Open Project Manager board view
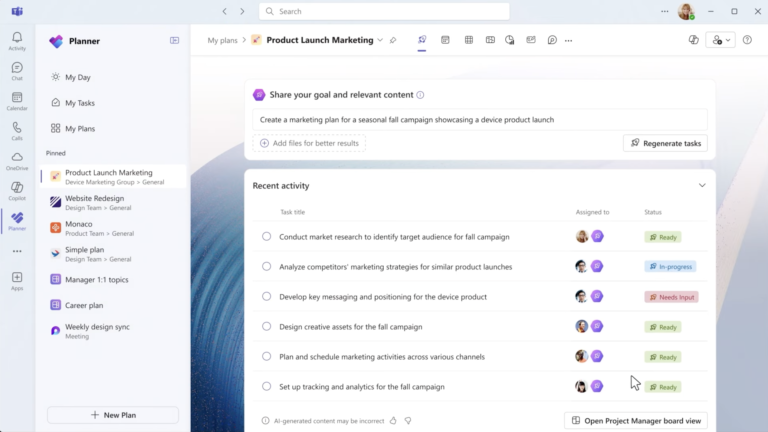Viewport: 768px width, 432px height. point(636,421)
